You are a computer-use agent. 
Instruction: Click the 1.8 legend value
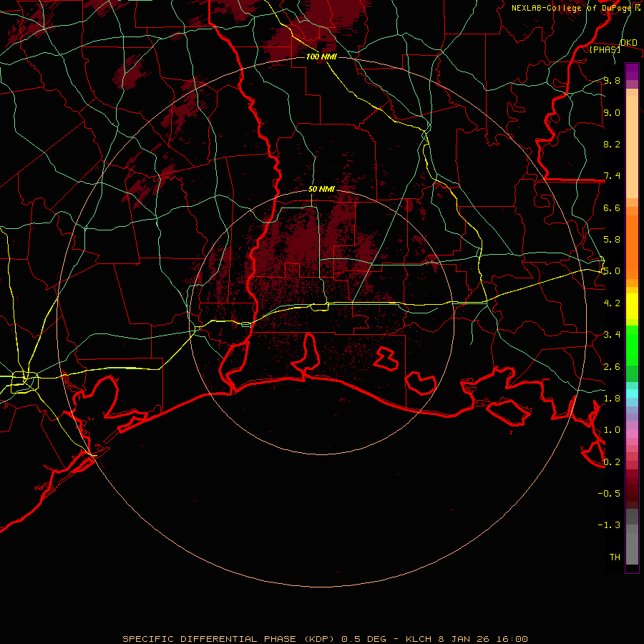[612, 399]
